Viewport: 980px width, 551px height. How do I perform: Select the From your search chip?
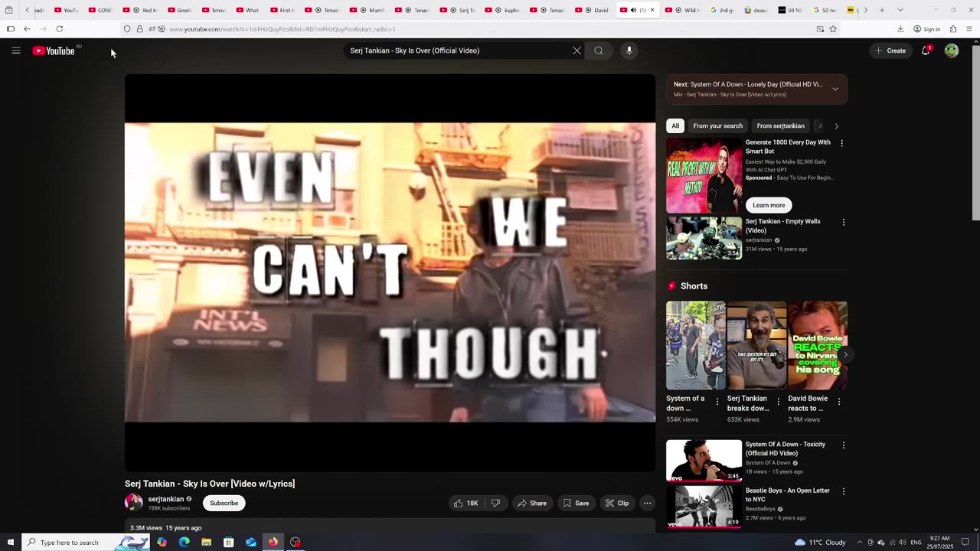(x=717, y=126)
